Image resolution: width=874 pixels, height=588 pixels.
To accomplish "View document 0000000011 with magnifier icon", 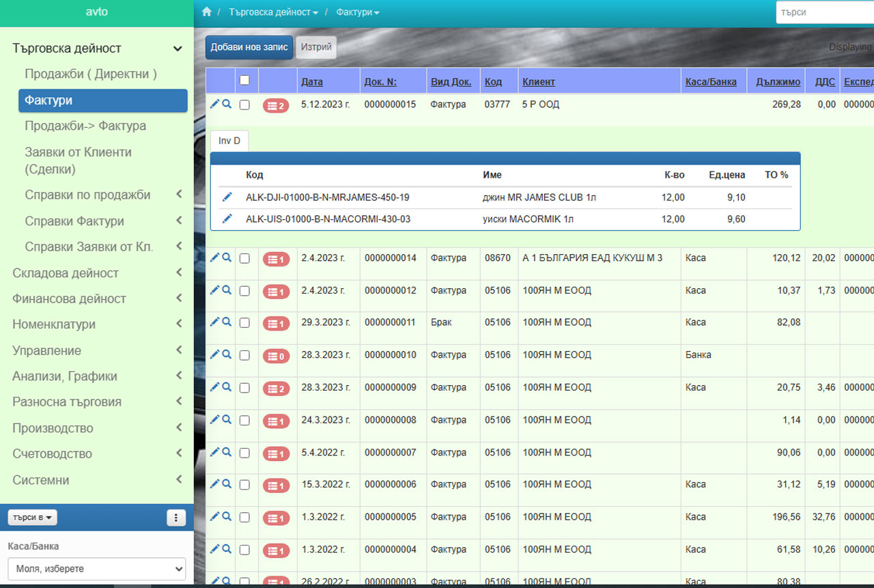I will point(227,322).
